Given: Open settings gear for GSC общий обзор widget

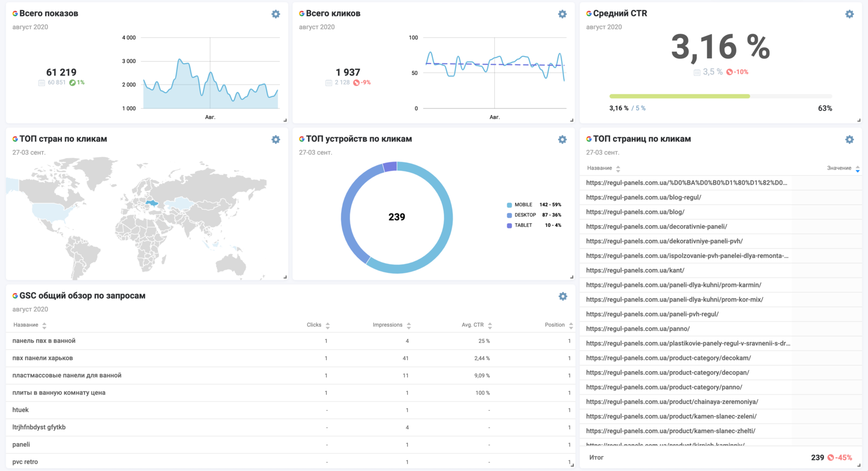Looking at the screenshot, I should (563, 296).
